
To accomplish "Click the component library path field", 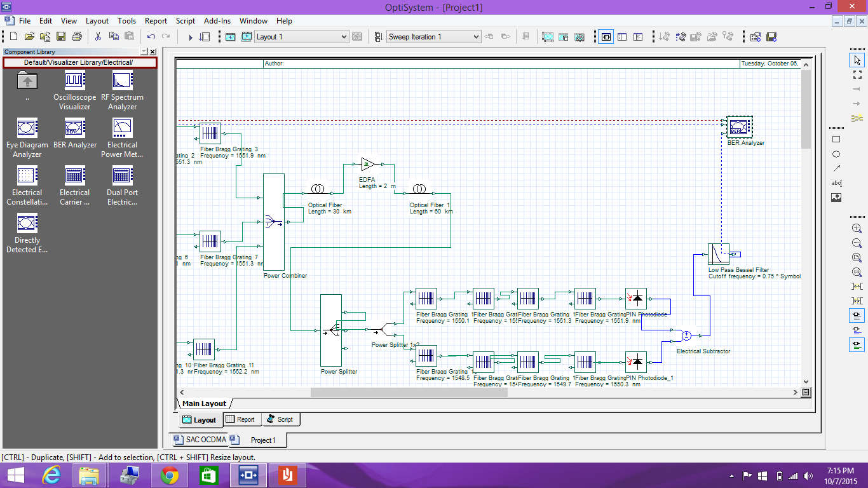I will (79, 62).
